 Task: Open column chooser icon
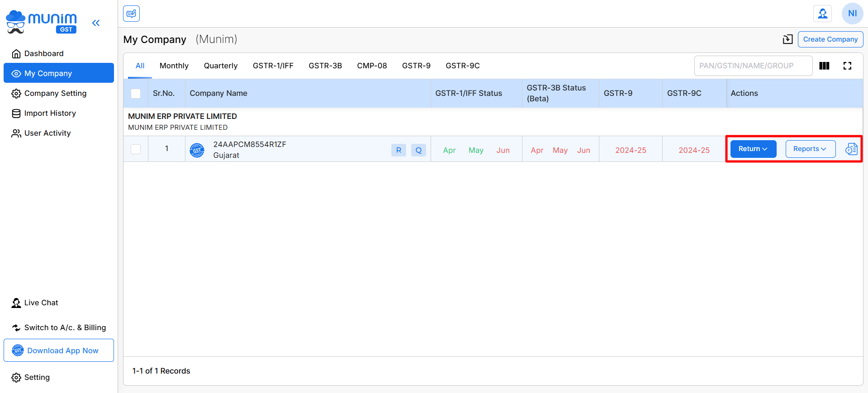[824, 66]
